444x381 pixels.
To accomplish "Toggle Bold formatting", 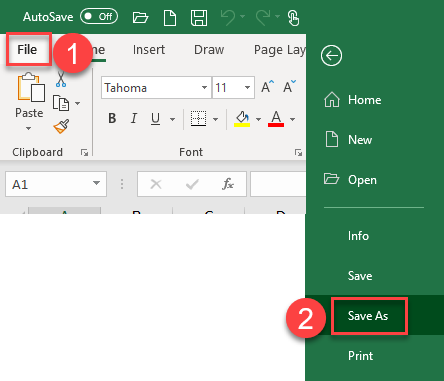I will coord(112,118).
